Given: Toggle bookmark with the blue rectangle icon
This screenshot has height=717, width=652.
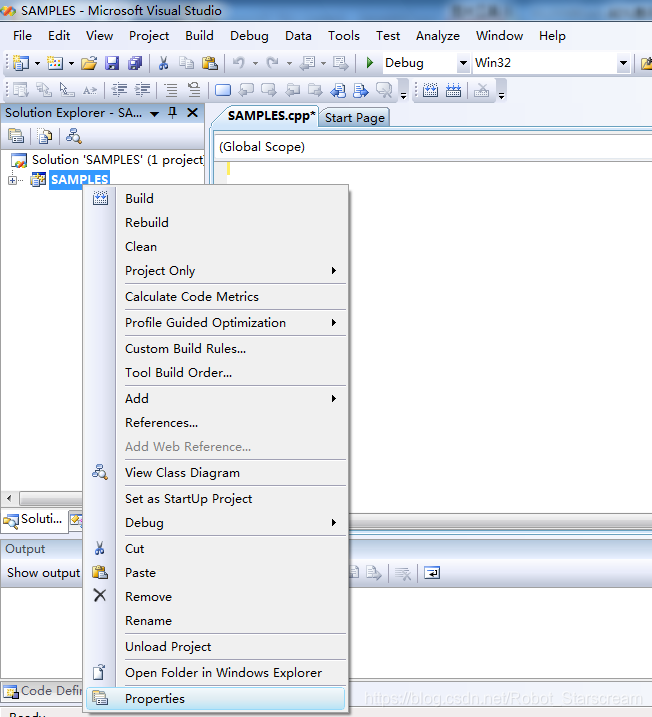Looking at the screenshot, I should [x=223, y=90].
